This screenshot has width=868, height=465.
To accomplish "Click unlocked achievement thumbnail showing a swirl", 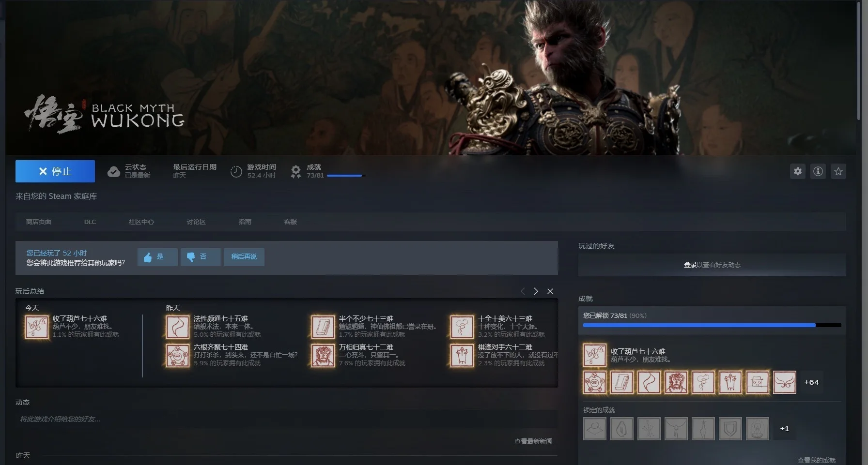I will pos(649,382).
